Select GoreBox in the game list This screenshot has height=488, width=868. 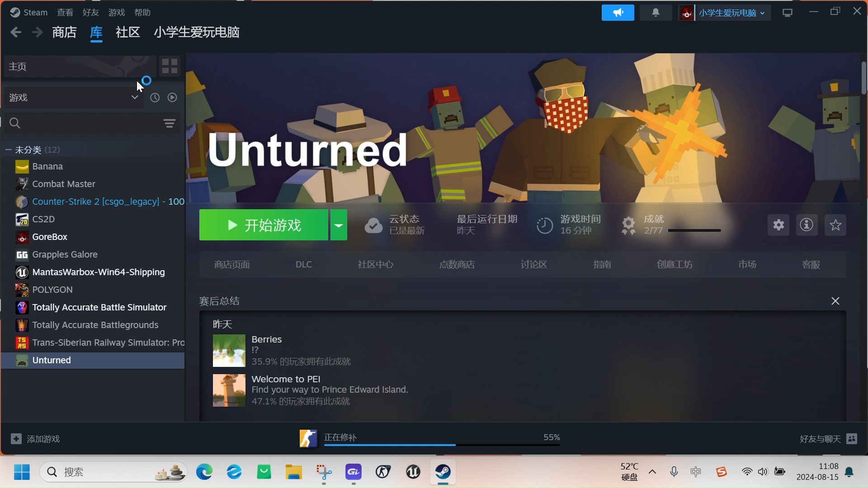click(50, 237)
